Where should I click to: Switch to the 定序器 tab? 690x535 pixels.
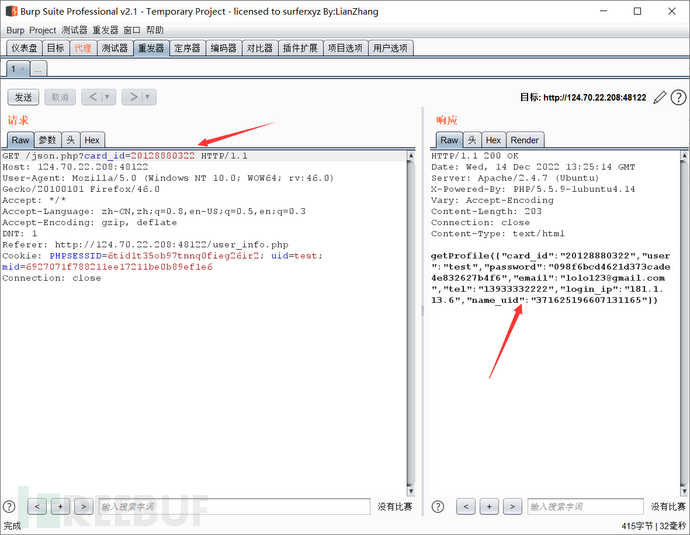(187, 48)
